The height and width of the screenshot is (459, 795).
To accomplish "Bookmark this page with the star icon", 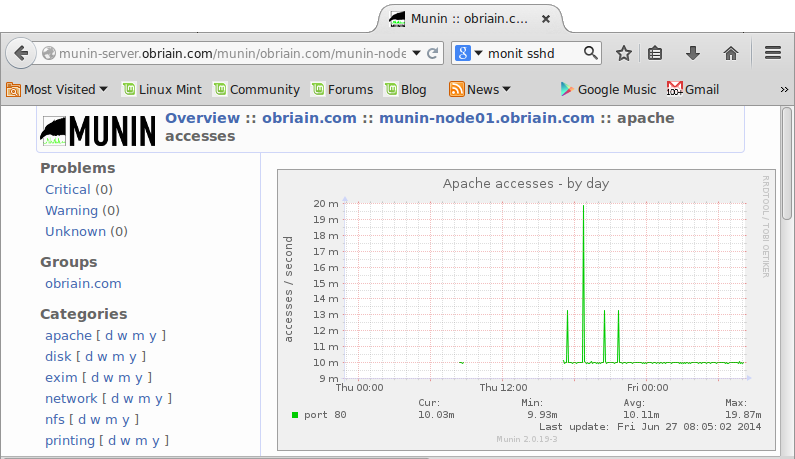I will [x=624, y=53].
